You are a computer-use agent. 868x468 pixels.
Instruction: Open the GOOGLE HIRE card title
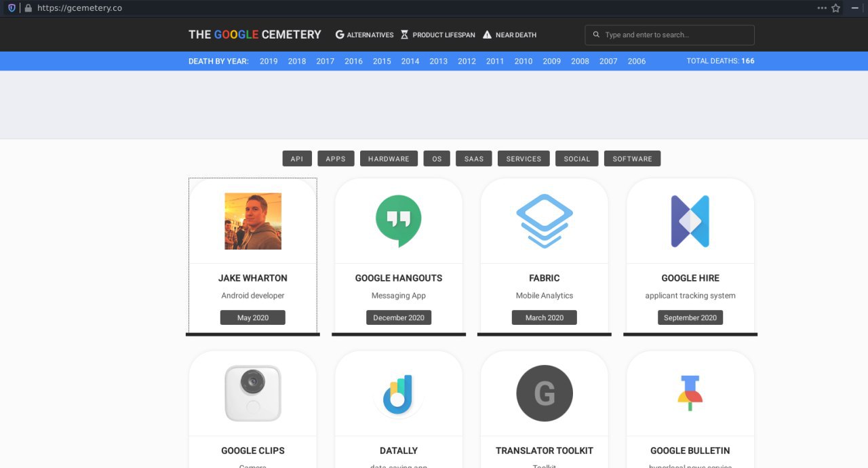point(690,278)
